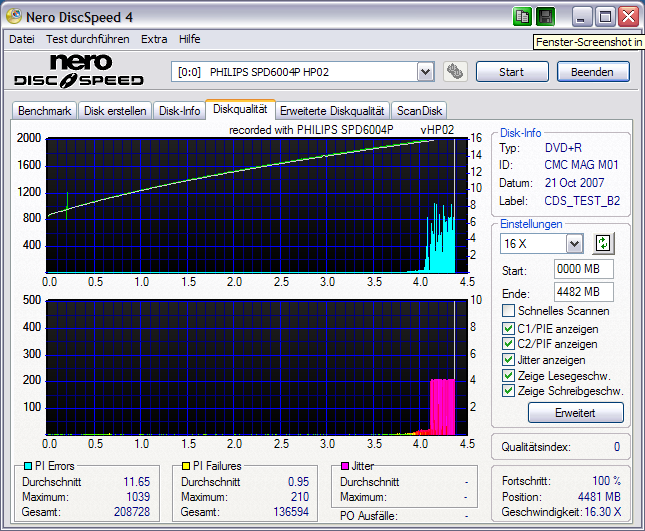The image size is (645, 531).
Task: Click the Datum value 21 Oct 2007
Action: [x=574, y=183]
